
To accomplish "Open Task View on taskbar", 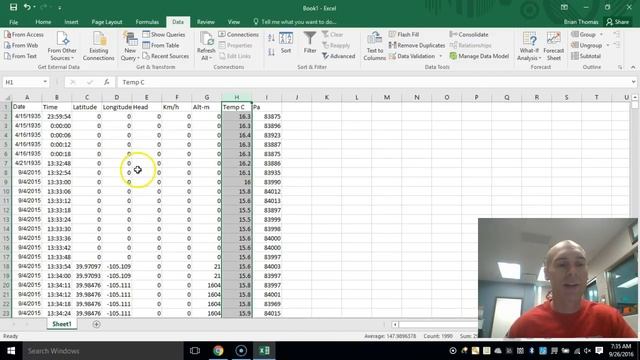I will tap(195, 351).
